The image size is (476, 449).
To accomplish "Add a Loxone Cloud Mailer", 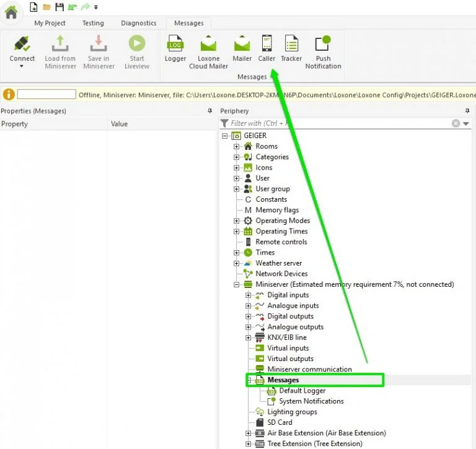I will point(208,52).
